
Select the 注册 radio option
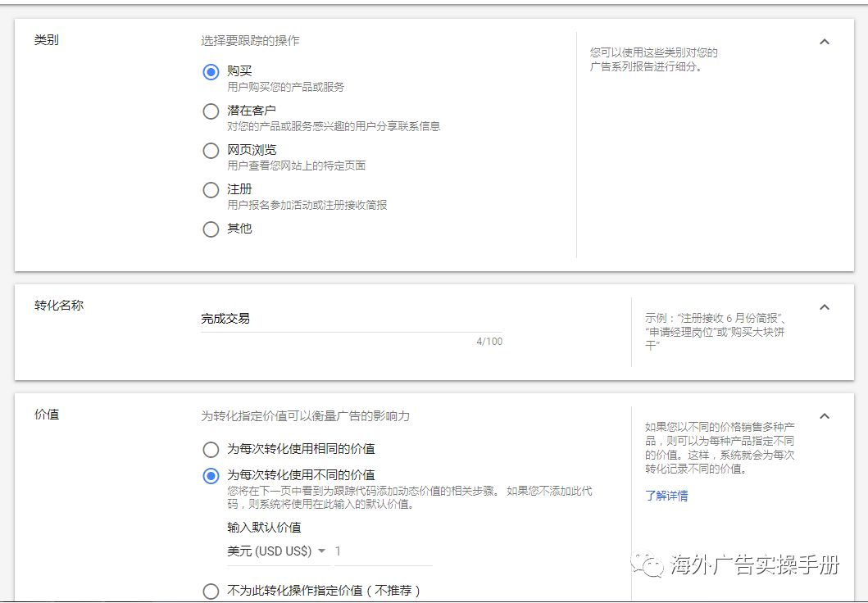(x=211, y=190)
